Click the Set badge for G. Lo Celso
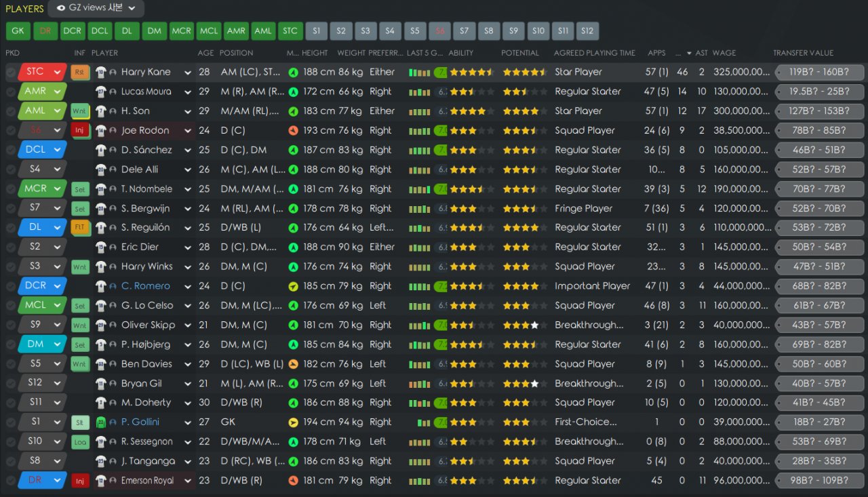This screenshot has height=497, width=868. pos(80,306)
